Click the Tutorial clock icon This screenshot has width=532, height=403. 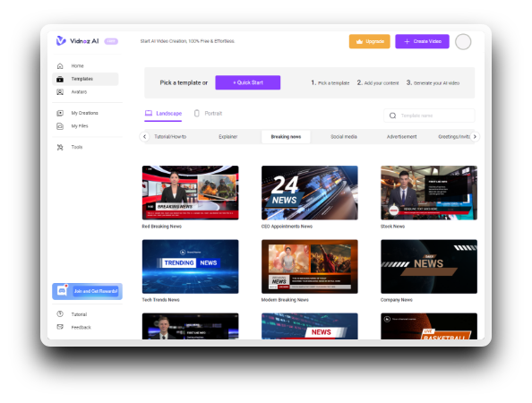(60, 314)
